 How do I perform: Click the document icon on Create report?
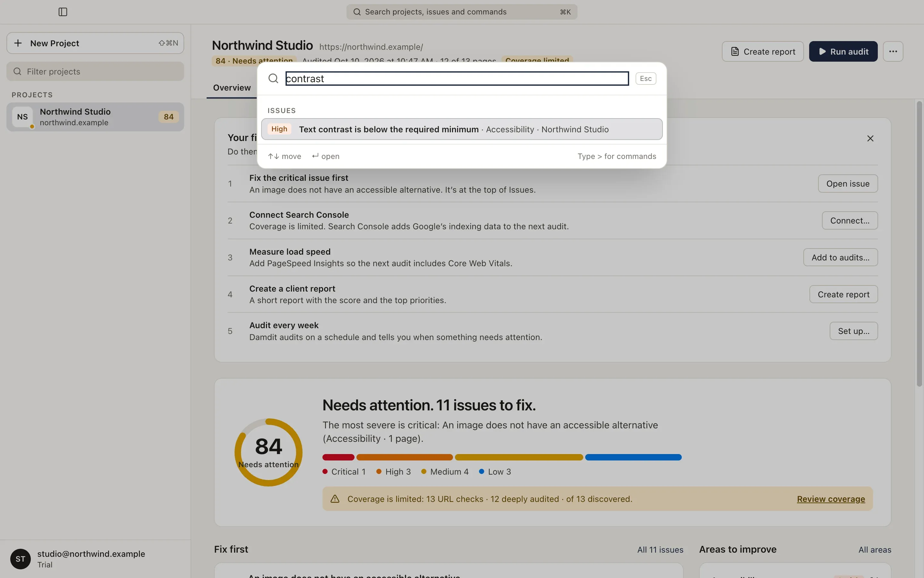point(735,52)
